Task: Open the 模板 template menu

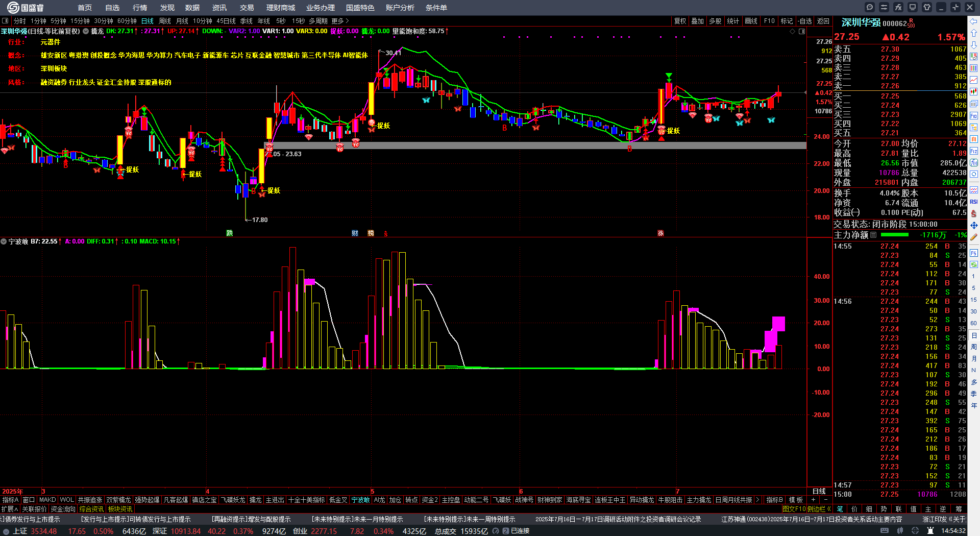Action: coord(796,500)
